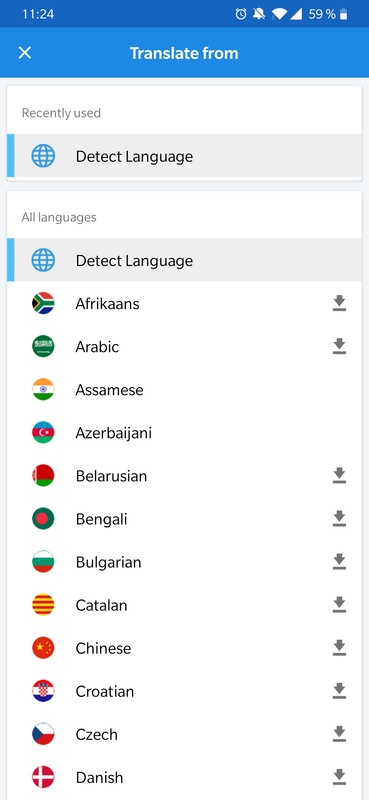Select Detect Language under Recently used
This screenshot has width=369, height=800.
click(184, 156)
